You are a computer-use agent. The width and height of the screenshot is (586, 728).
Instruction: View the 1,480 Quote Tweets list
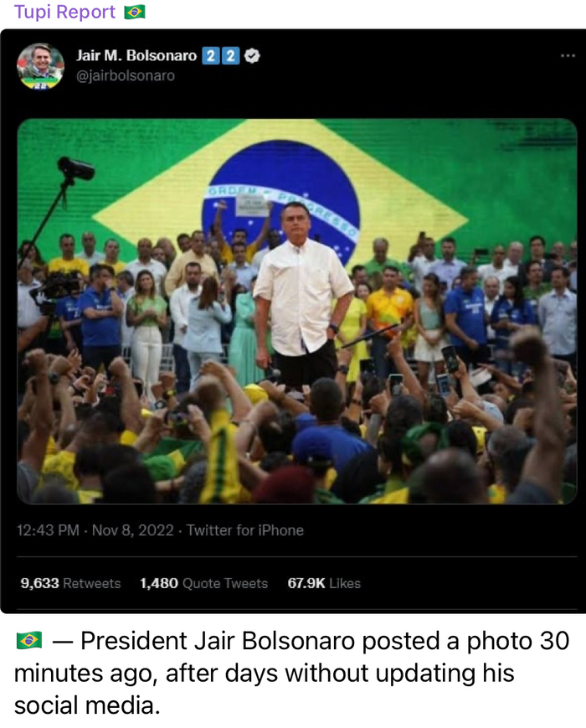click(x=204, y=583)
